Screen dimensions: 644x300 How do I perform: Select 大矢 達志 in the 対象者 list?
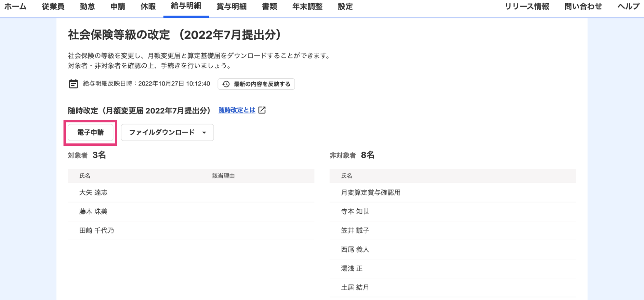[93, 193]
